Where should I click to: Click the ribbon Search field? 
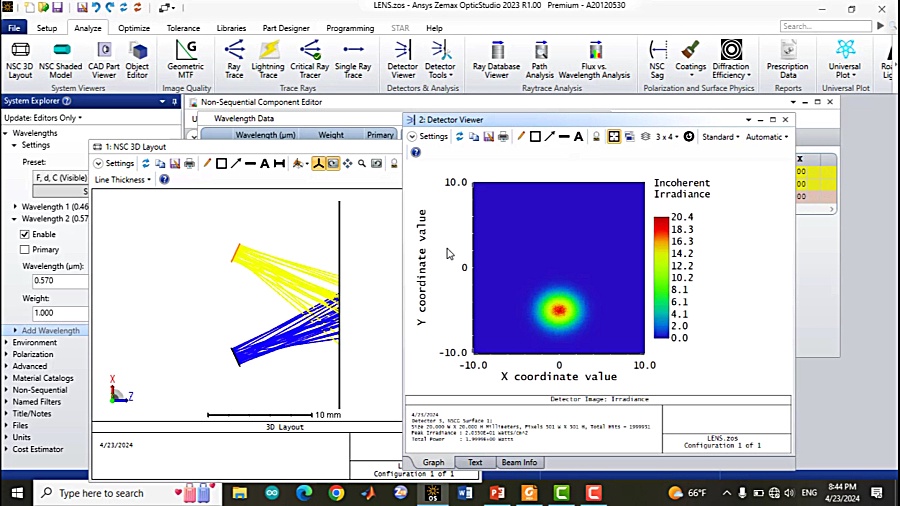coord(825,26)
